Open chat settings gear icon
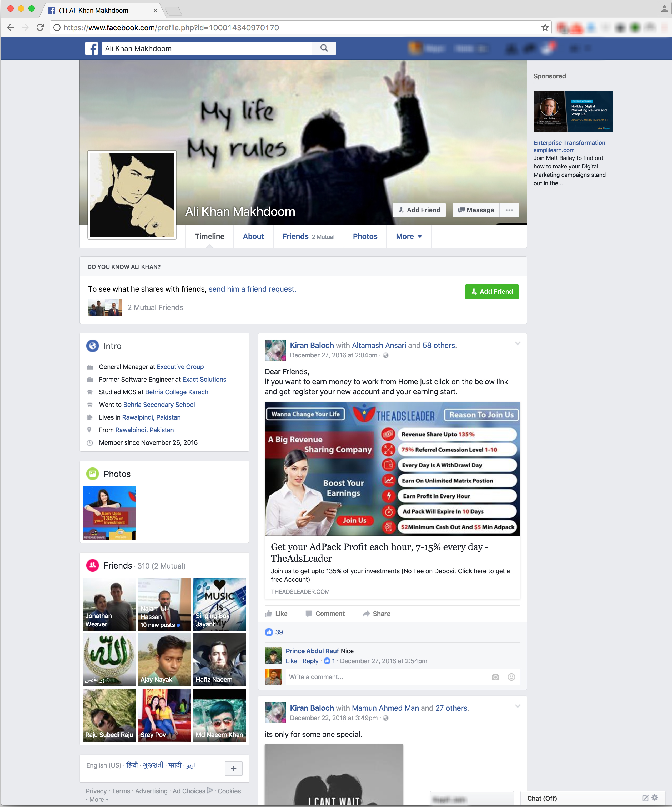The image size is (672, 807). pos(655,798)
